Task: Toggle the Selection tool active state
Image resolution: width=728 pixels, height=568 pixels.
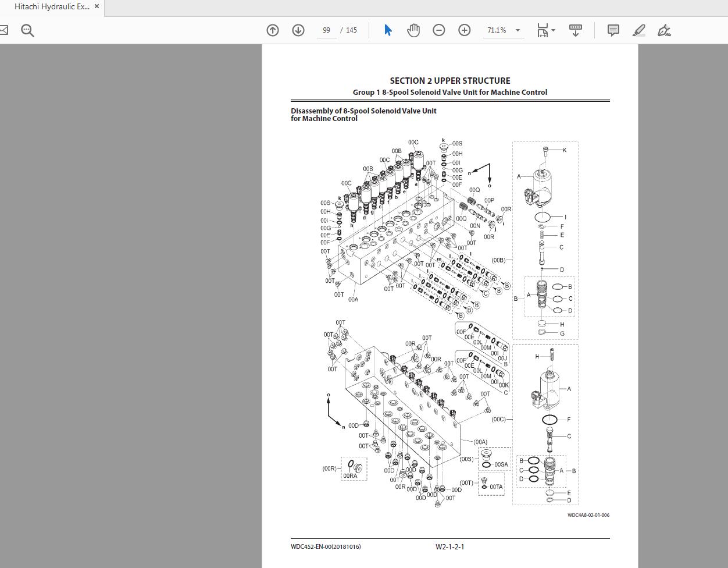Action: click(x=387, y=30)
